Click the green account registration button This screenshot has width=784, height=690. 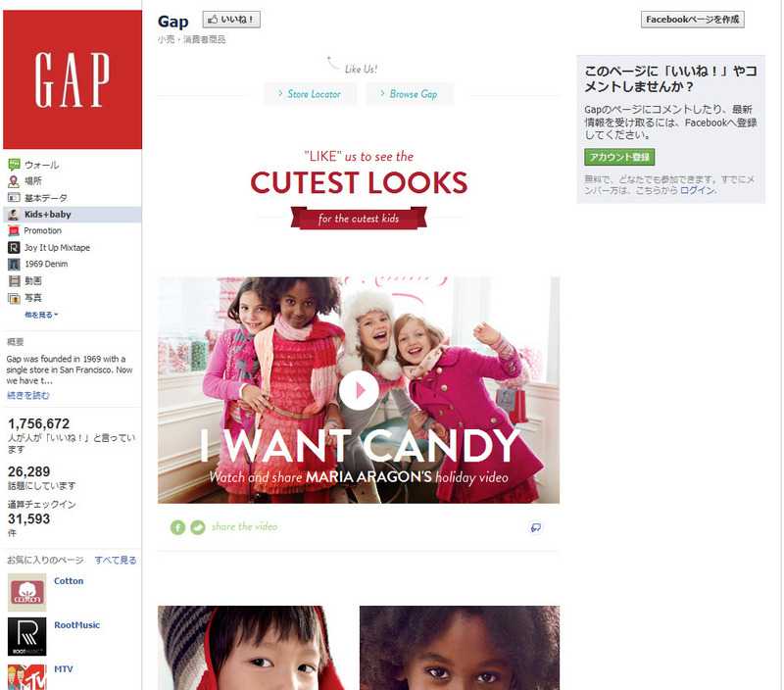coord(619,157)
